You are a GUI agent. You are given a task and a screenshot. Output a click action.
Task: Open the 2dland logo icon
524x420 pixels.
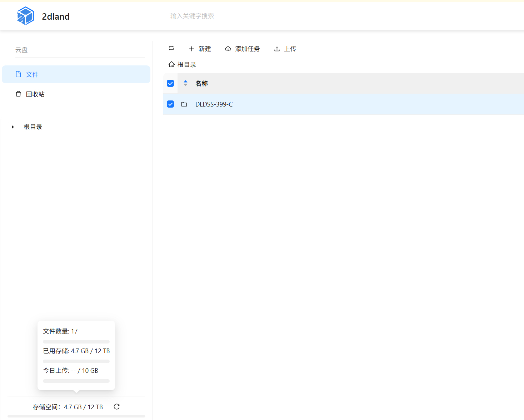[25, 16]
